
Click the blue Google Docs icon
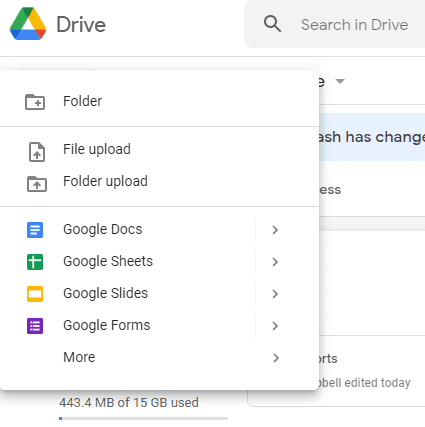pyautogui.click(x=35, y=230)
